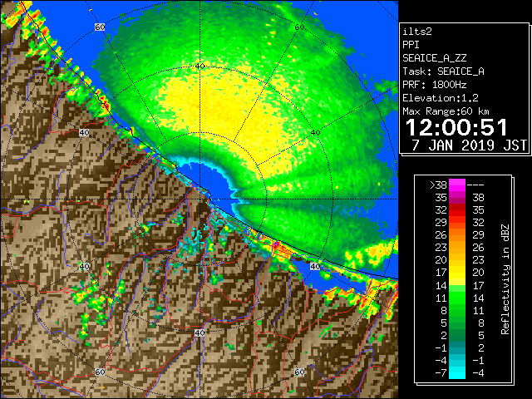Click the "SEAICE_A_ZZ" product name
532x399 pixels.
(435, 58)
